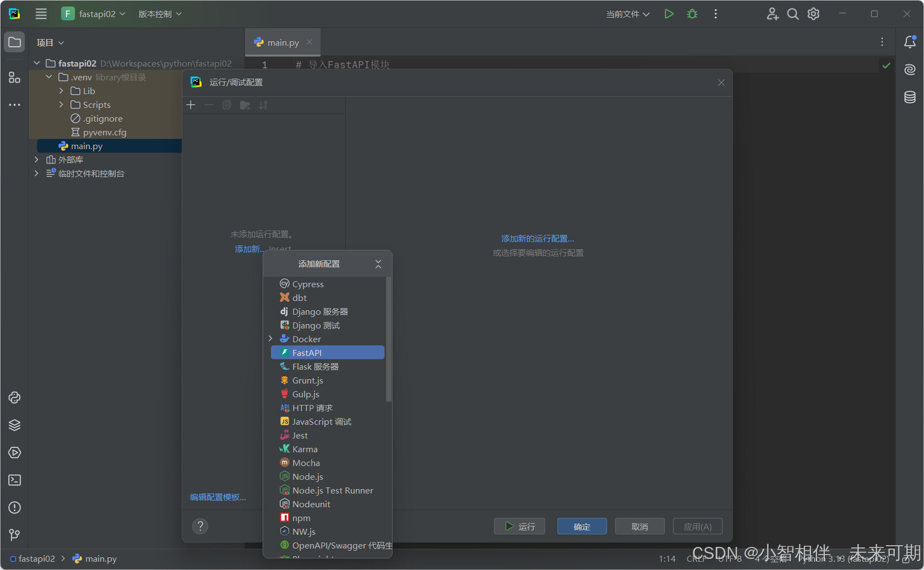Open the code with me user icon
Viewport: 924px width, 570px height.
772,14
